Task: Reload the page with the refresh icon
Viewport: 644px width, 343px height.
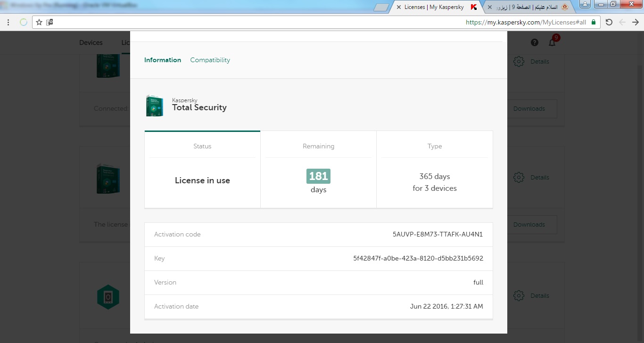Action: point(609,22)
